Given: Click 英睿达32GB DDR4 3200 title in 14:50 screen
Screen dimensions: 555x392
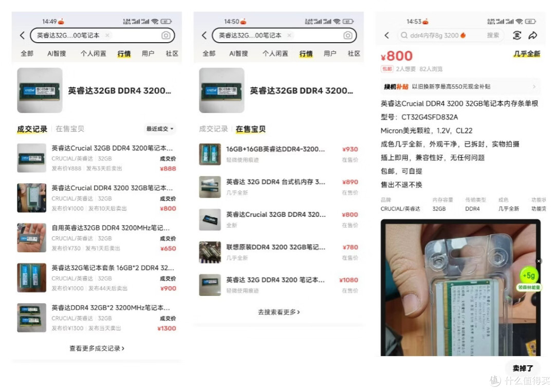Looking at the screenshot, I should (x=302, y=90).
